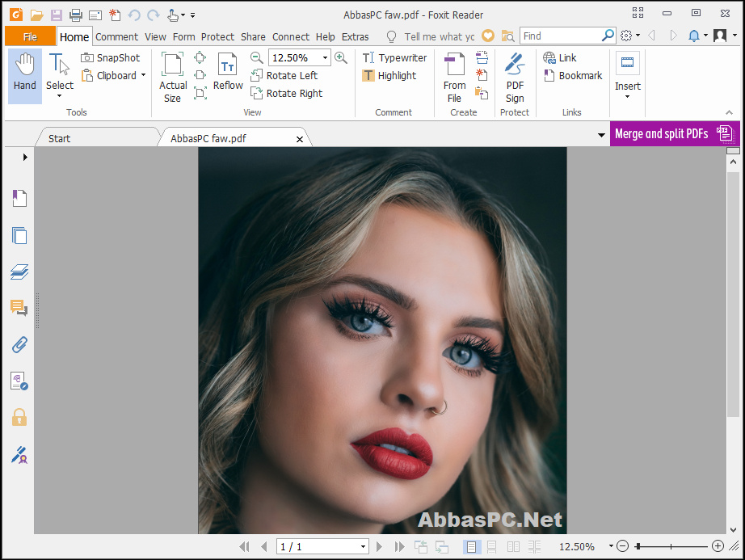This screenshot has height=560, width=745.
Task: Switch to the Protect ribbon tab
Action: [x=217, y=36]
